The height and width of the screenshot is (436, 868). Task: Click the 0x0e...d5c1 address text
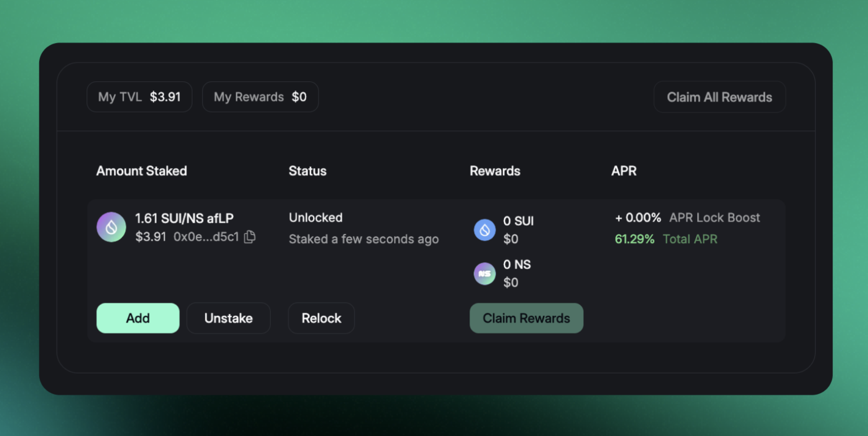[206, 236]
